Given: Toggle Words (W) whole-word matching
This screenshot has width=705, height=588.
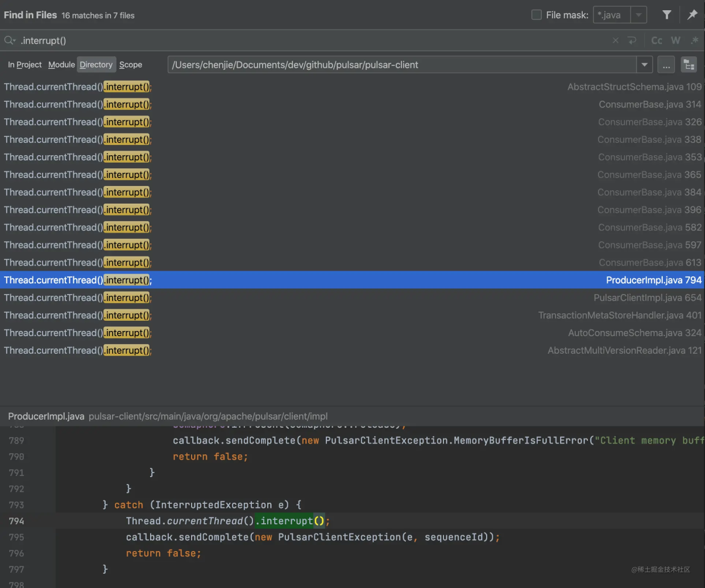Looking at the screenshot, I should click(675, 40).
